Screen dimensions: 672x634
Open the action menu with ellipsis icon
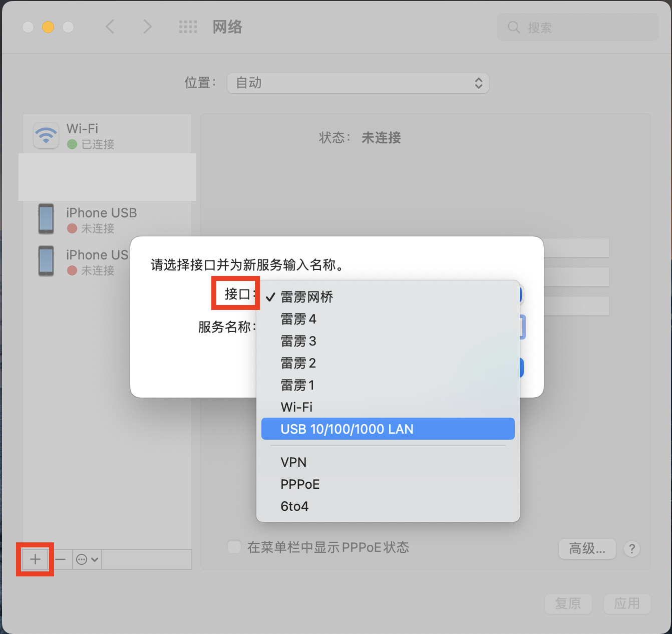(x=87, y=559)
